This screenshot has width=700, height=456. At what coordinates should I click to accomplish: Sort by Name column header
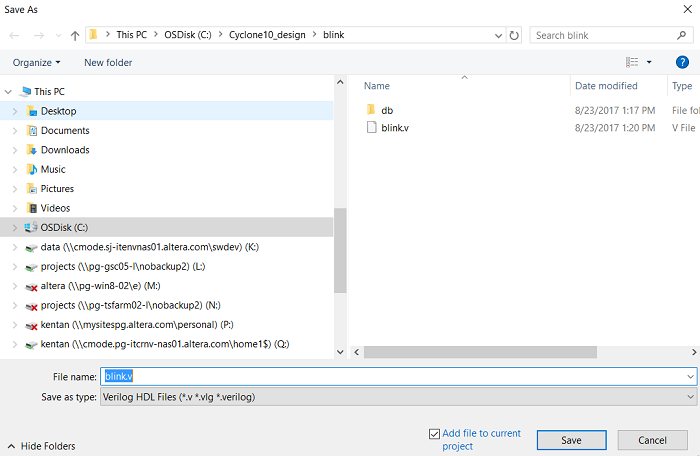(x=377, y=86)
